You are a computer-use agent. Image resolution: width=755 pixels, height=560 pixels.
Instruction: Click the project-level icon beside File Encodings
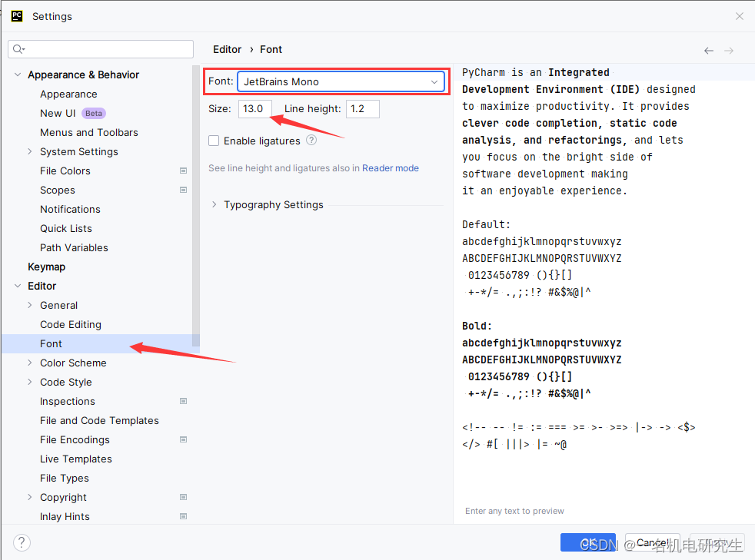[184, 439]
